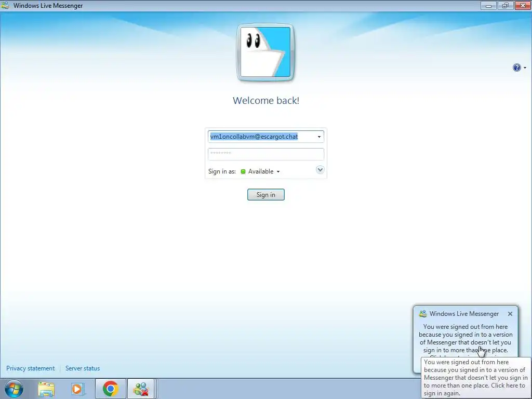Click the green Available status indicator
532x399 pixels.
(243, 171)
